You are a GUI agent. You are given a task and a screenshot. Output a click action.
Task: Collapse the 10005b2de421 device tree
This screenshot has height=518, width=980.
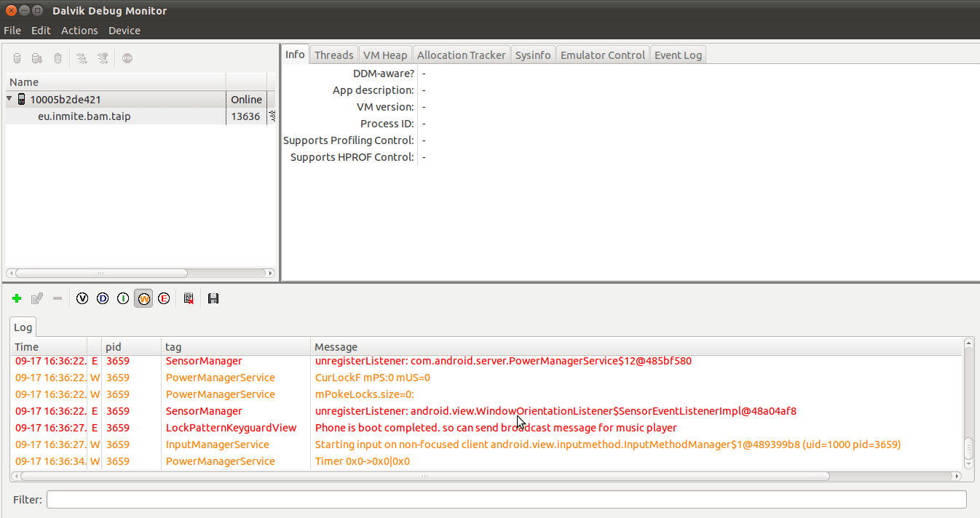click(x=9, y=99)
